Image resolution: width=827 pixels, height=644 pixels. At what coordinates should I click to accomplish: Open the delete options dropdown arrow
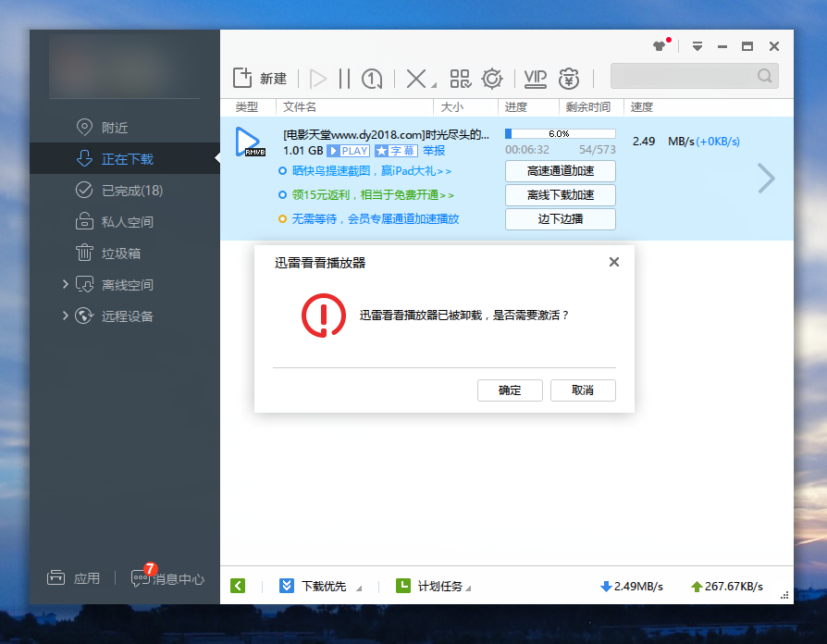(434, 85)
